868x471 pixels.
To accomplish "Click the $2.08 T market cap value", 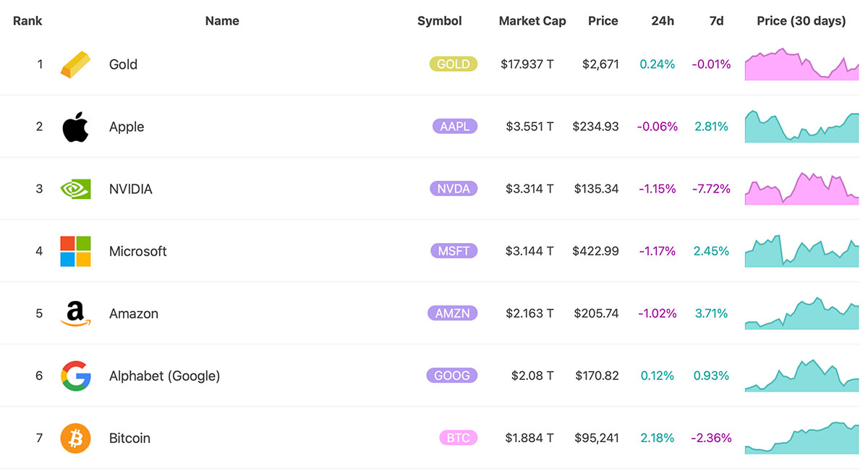I will coord(533,375).
